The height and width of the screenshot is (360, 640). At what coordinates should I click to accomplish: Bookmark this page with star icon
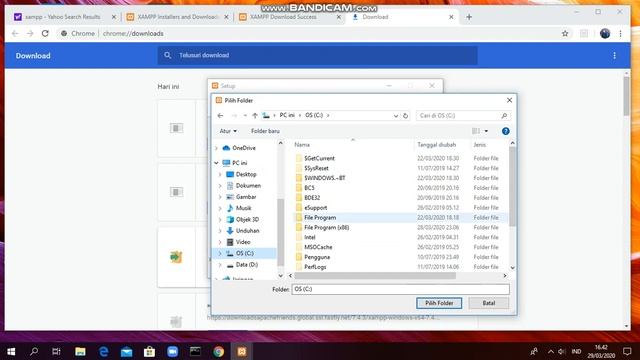point(565,33)
